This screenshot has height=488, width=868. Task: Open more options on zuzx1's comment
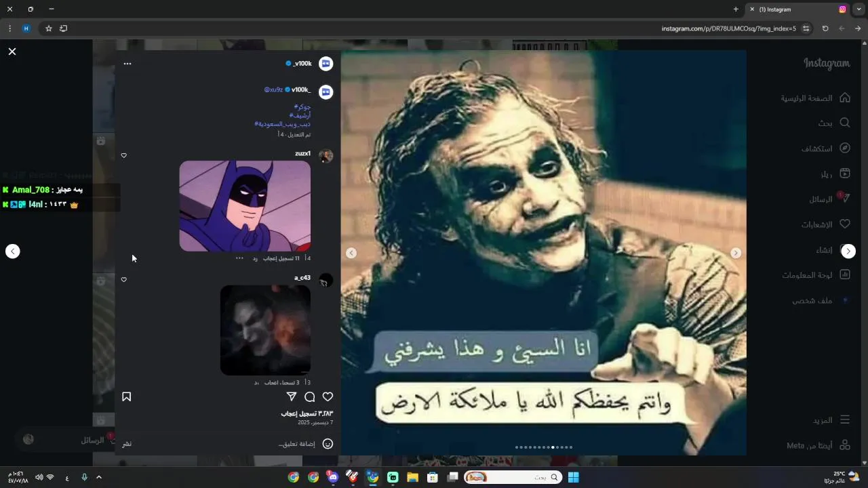click(239, 258)
